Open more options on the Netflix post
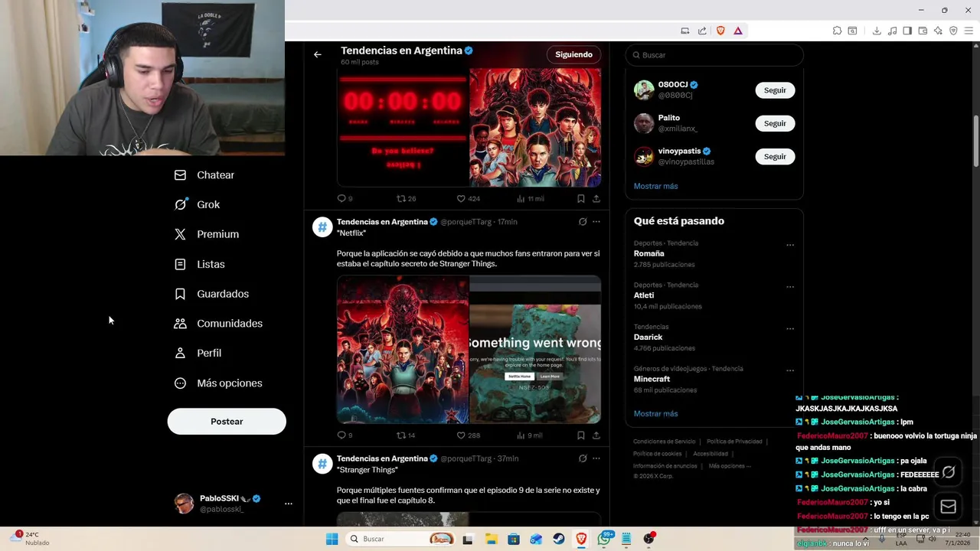The height and width of the screenshot is (551, 980). 596,222
